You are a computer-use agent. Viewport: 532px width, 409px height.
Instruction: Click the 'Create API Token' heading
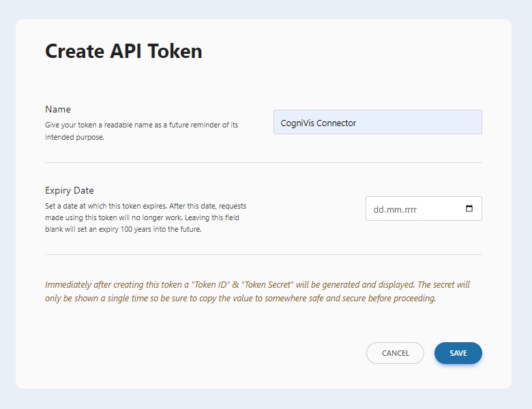(123, 51)
